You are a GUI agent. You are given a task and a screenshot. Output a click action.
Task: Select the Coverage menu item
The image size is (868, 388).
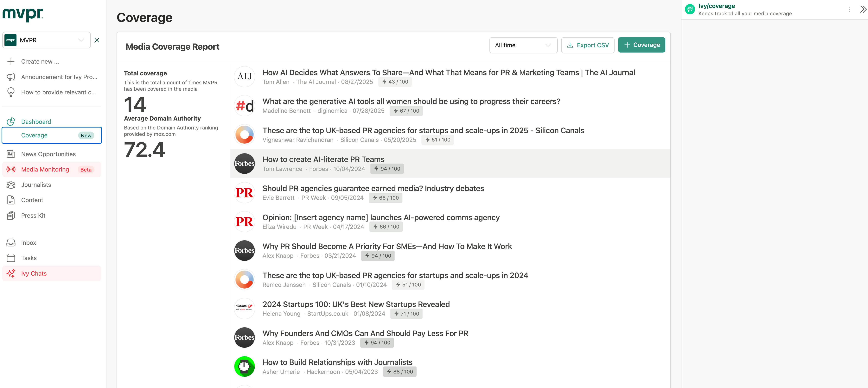(52, 135)
